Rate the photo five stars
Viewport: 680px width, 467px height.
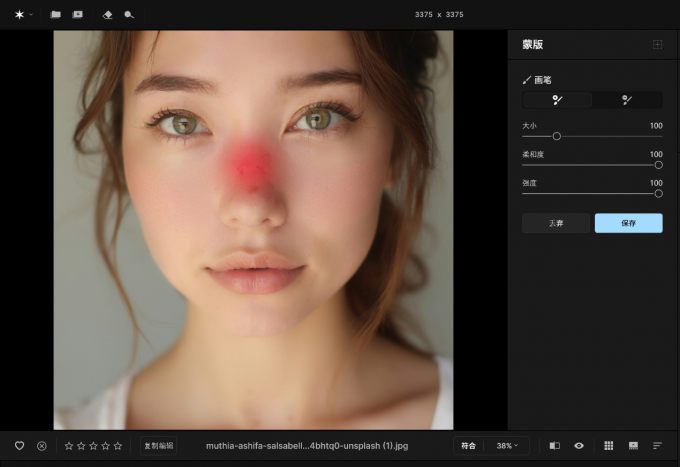(118, 445)
